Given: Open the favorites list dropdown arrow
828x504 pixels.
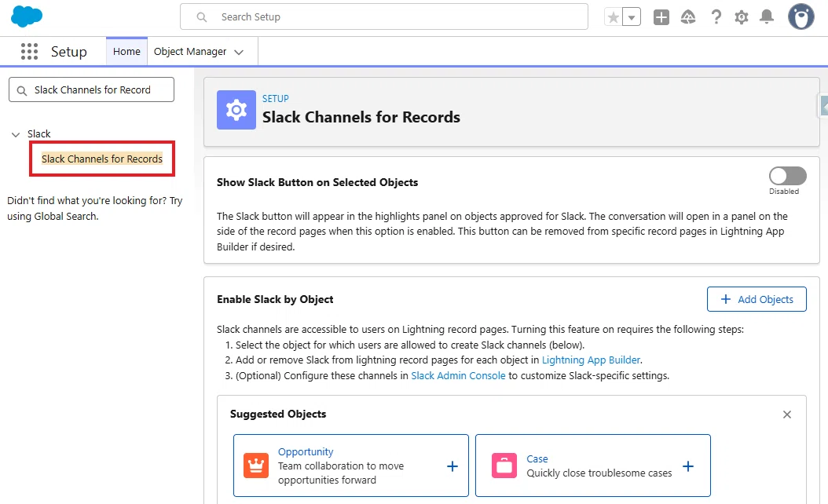Looking at the screenshot, I should point(632,17).
